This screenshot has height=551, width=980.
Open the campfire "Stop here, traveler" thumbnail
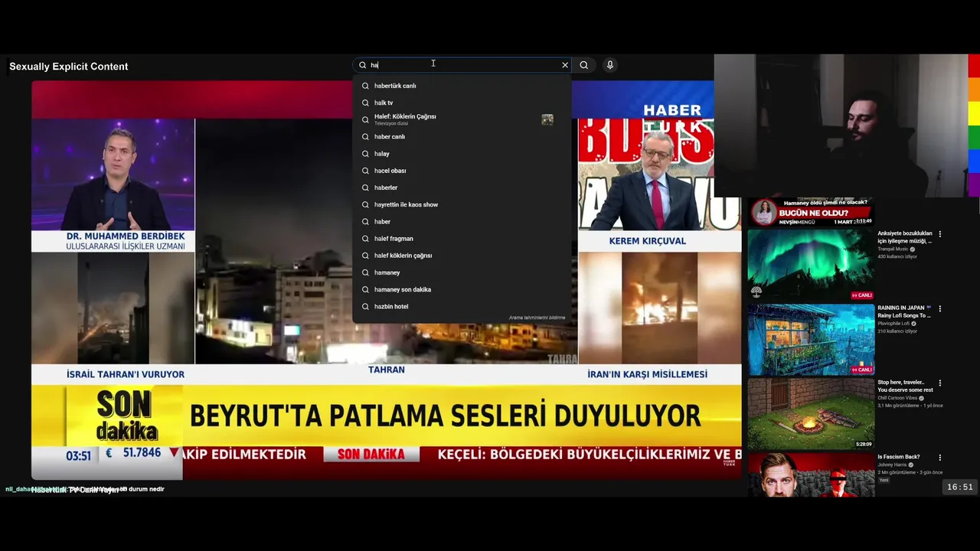coord(811,413)
